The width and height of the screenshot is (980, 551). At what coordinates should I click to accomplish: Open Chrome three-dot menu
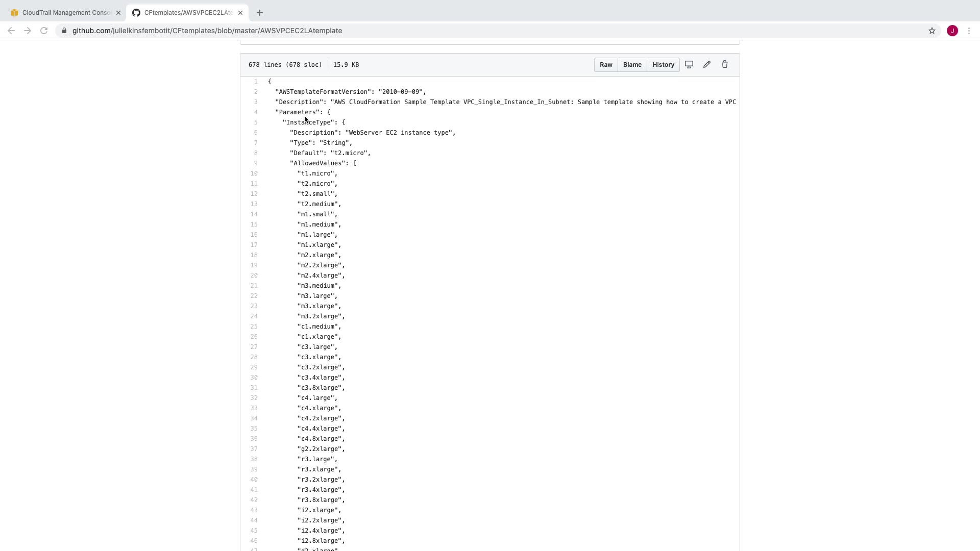969,31
